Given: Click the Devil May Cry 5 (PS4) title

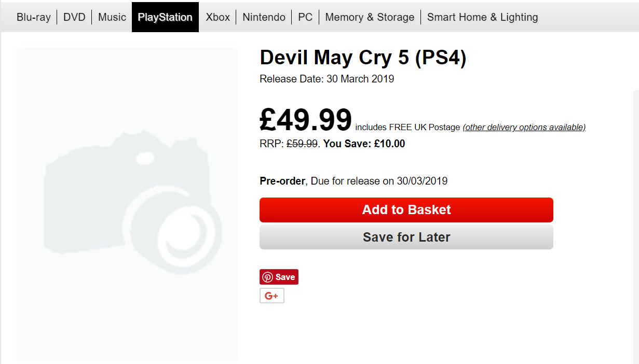Looking at the screenshot, I should 363,58.
